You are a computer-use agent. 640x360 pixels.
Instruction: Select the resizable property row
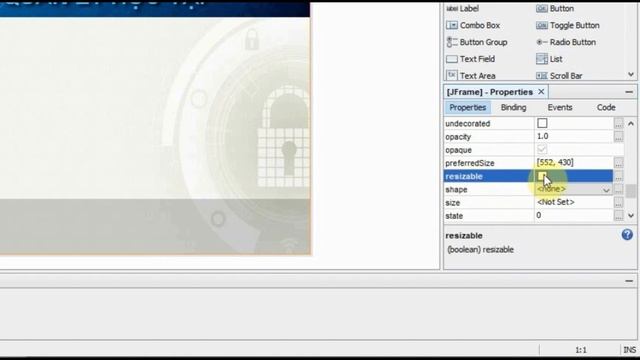[x=528, y=176]
